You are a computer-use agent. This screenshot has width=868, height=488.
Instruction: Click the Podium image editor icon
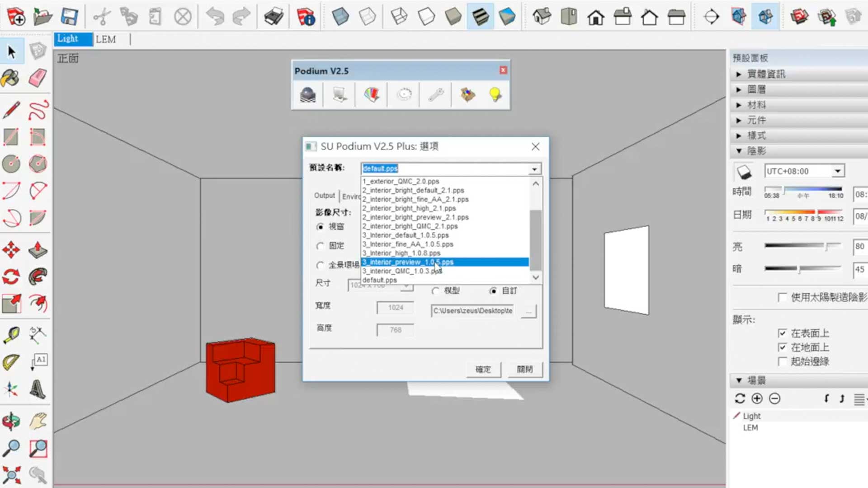[340, 95]
